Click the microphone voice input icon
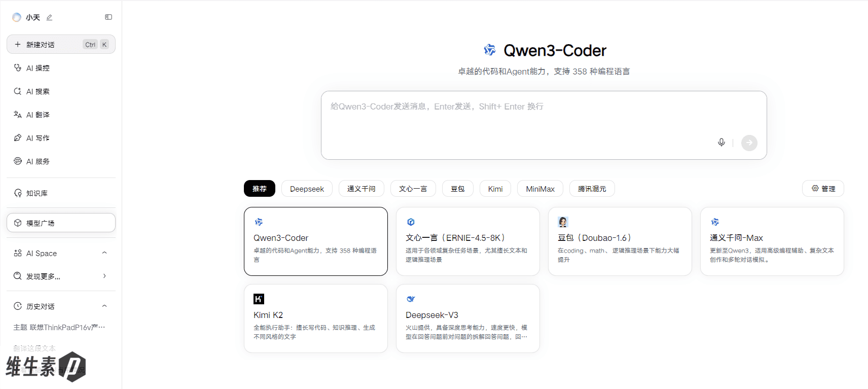Viewport: 868px width, 389px height. point(721,143)
